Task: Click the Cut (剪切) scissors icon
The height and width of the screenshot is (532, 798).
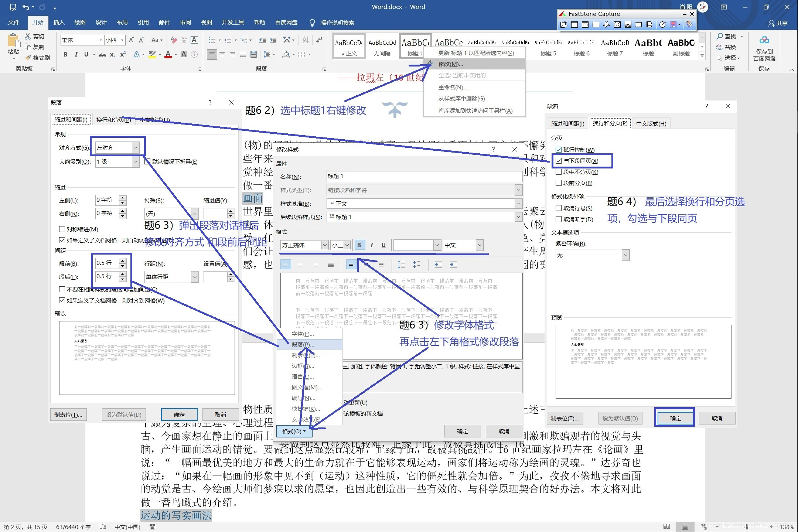Action: tap(28, 36)
